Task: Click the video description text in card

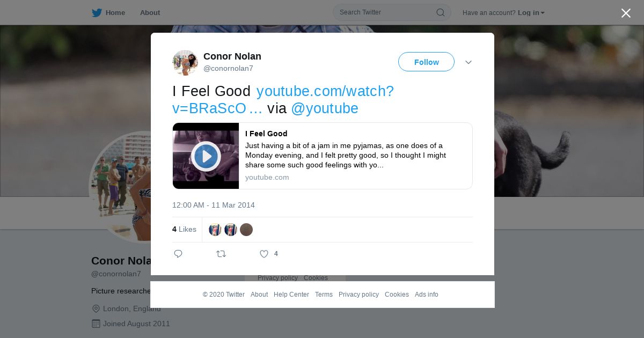Action: pos(346,156)
